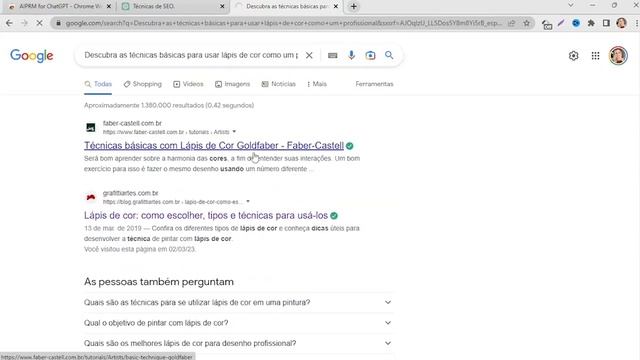This screenshot has height=360, width=640.
Task: Expand 'Quais são os melhores lápis' question
Action: [x=238, y=343]
